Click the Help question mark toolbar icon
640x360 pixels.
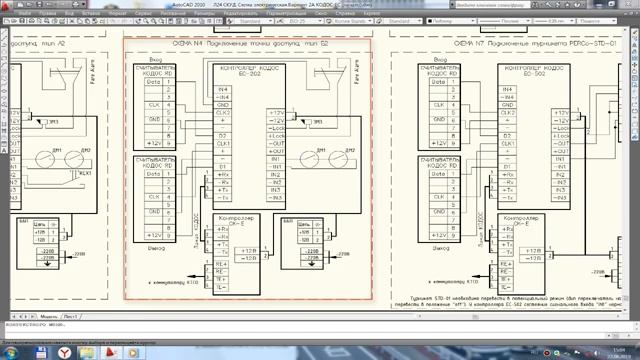click(219, 21)
